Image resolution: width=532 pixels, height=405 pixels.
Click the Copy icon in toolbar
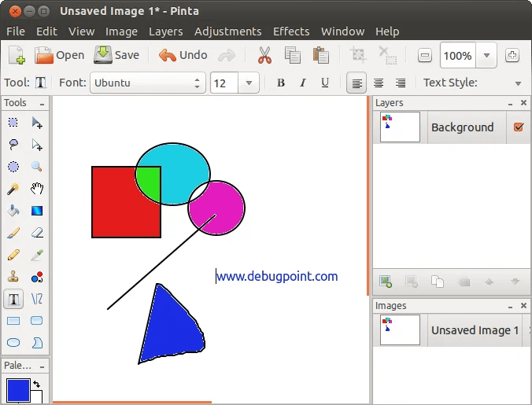point(293,55)
